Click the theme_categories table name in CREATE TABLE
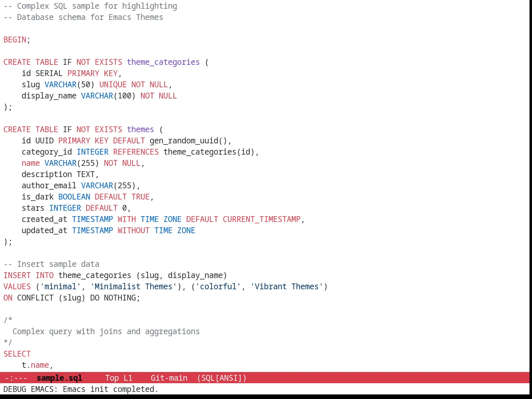The height and width of the screenshot is (399, 532). click(x=163, y=62)
